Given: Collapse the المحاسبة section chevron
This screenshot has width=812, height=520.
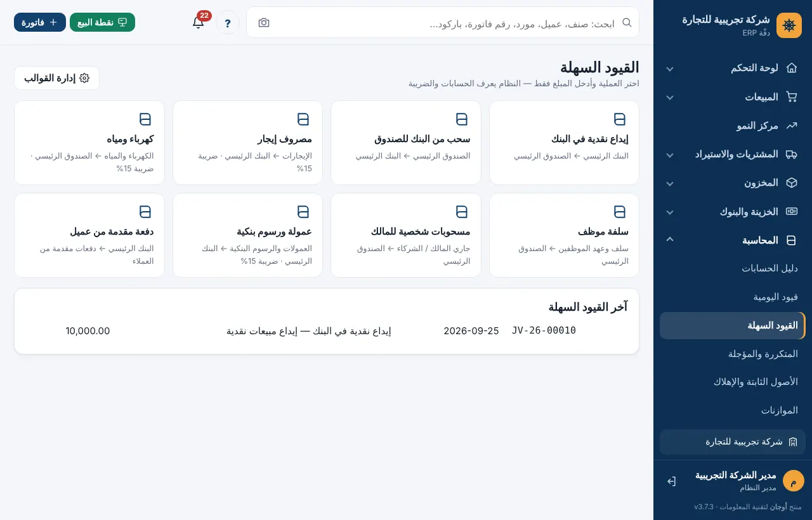Looking at the screenshot, I should point(670,240).
